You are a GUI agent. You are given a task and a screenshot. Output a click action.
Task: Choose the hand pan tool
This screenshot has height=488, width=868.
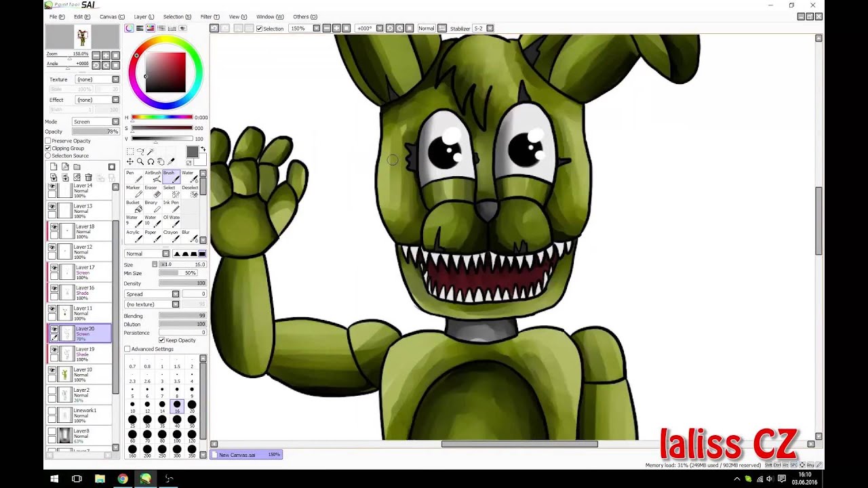click(161, 162)
